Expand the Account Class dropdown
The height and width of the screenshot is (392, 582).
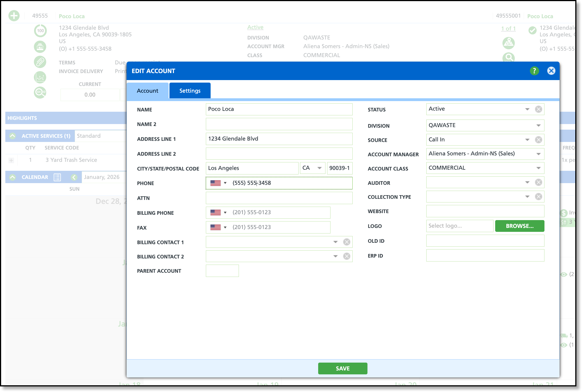pyautogui.click(x=538, y=168)
